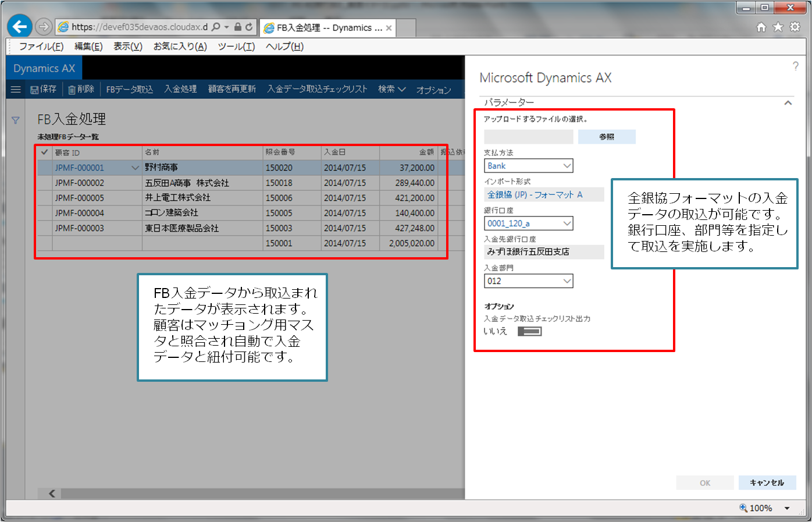Image resolution: width=812 pixels, height=522 pixels.
Task: Click the 照会番号 column header
Action: point(292,152)
